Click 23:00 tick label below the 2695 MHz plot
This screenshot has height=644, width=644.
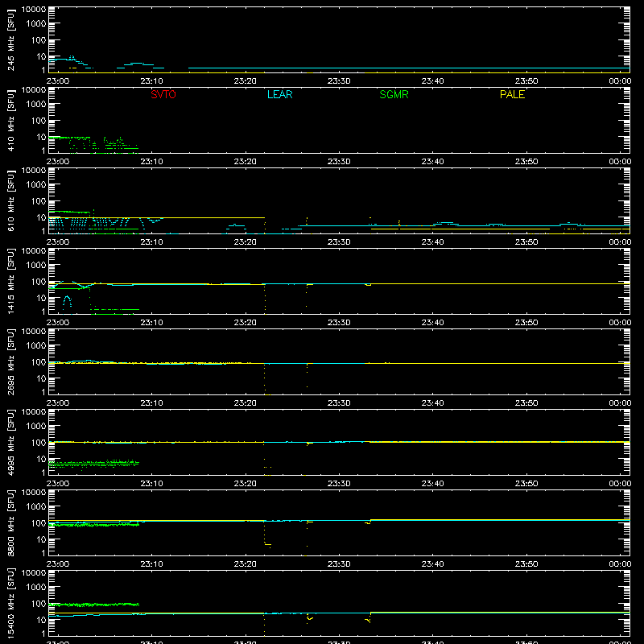57,403
